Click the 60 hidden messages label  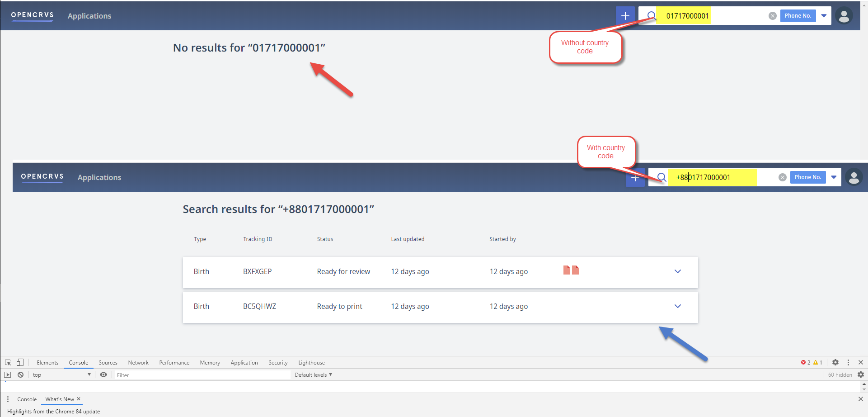pos(840,374)
